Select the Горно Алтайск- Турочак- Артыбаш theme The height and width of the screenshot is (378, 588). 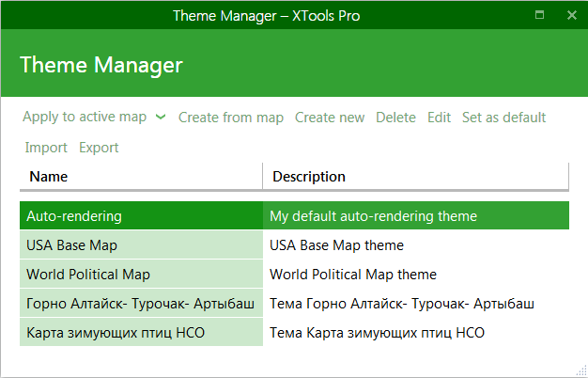coord(142,304)
